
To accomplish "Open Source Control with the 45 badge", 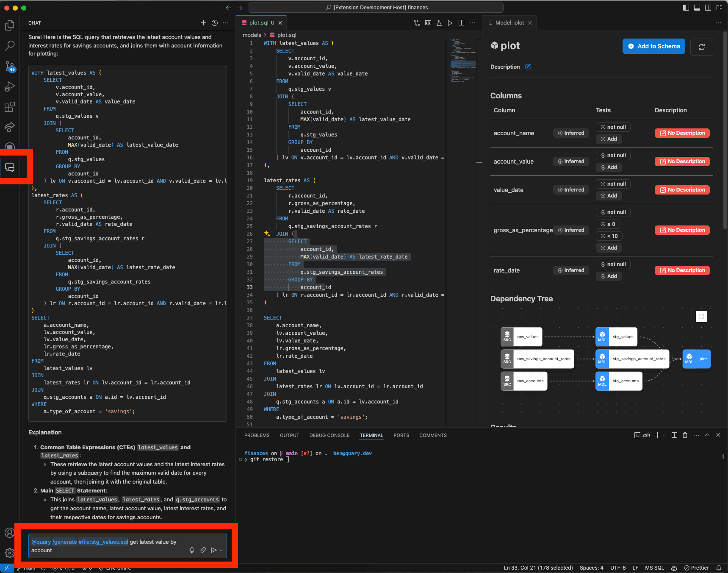I will coord(9,66).
